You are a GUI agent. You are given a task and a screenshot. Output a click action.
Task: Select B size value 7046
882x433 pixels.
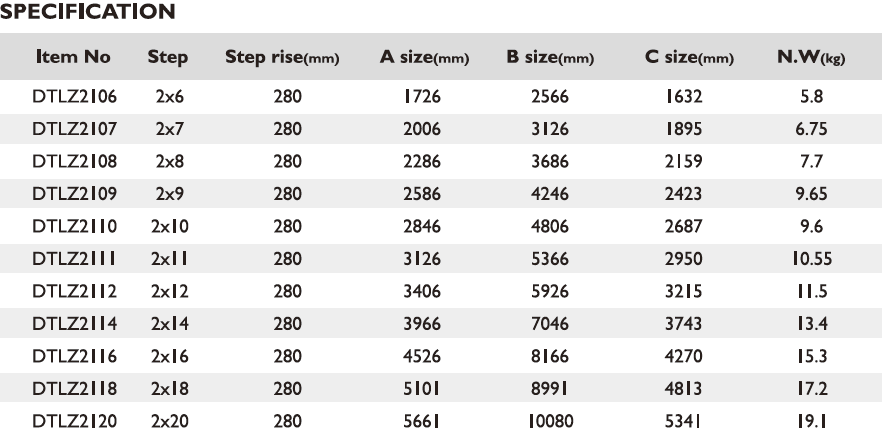point(550,324)
